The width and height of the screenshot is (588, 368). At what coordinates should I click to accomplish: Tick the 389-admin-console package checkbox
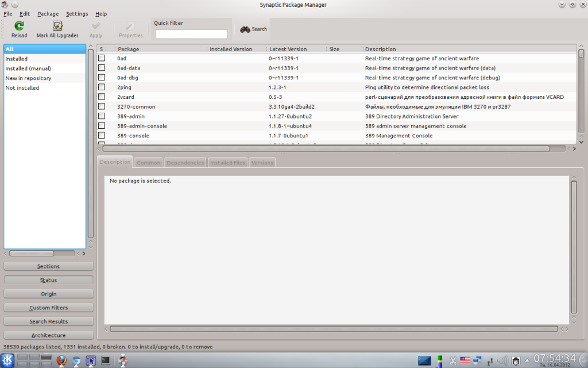102,126
